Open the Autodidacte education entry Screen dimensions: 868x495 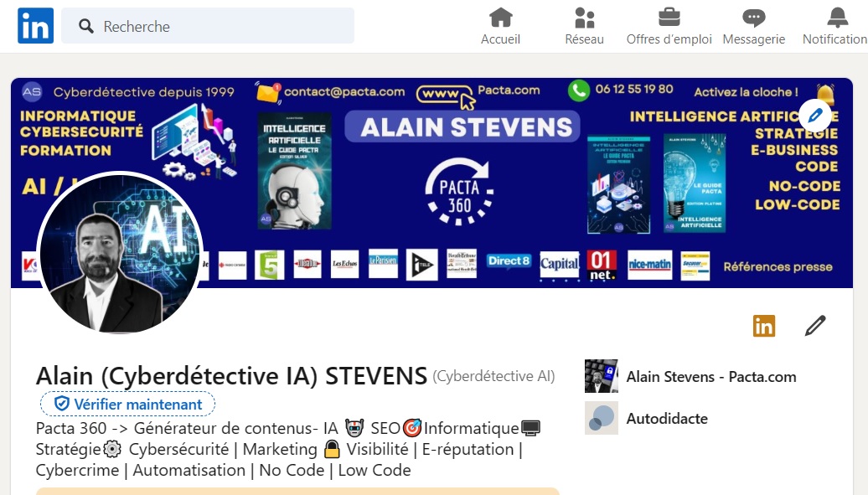click(665, 418)
